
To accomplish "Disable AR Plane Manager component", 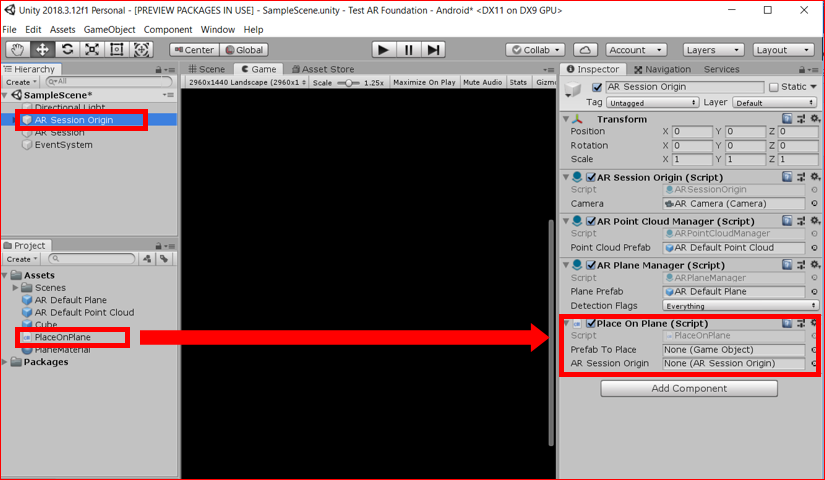I will click(591, 265).
